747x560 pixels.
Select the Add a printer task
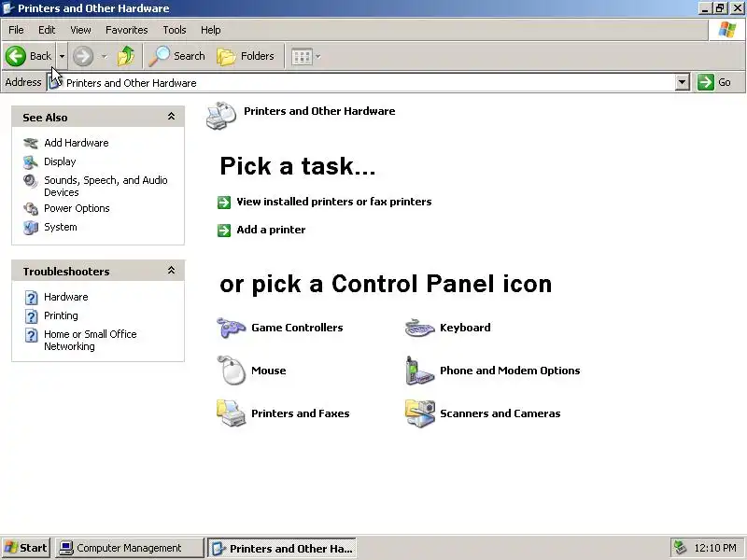coord(271,230)
